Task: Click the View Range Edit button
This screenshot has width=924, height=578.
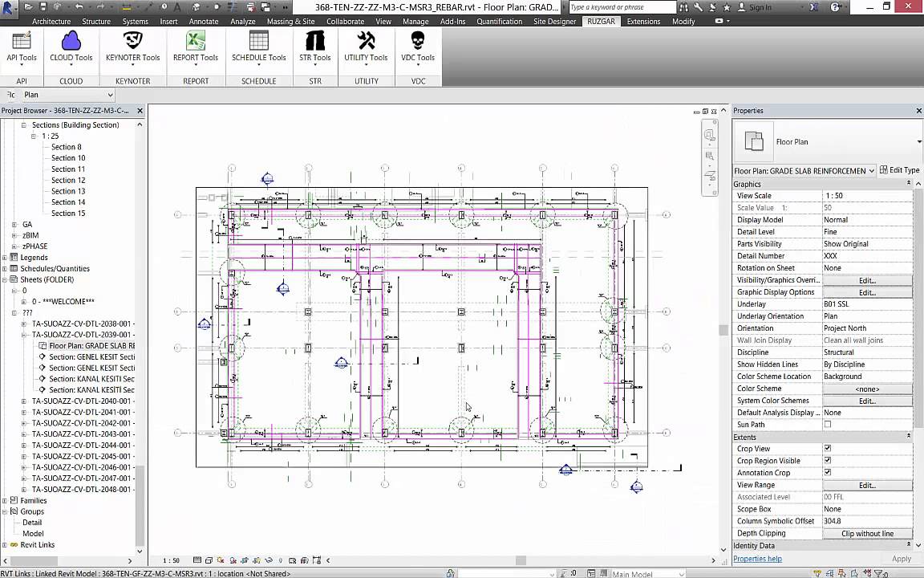Action: [x=867, y=484]
